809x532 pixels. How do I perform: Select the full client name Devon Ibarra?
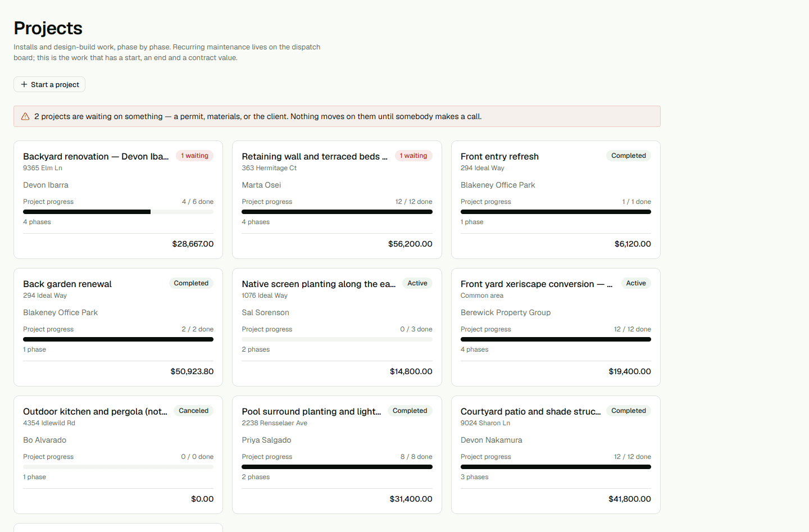click(46, 185)
